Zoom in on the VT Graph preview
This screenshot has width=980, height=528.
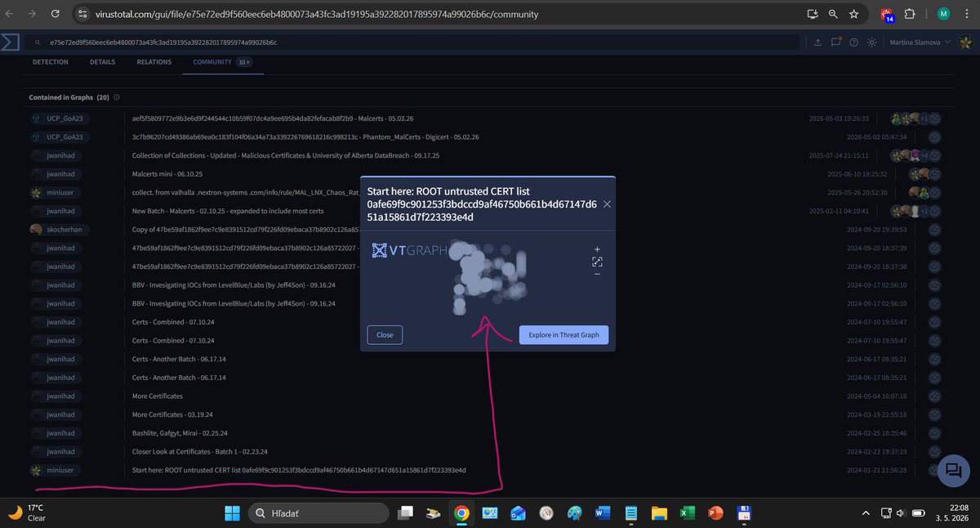point(597,248)
